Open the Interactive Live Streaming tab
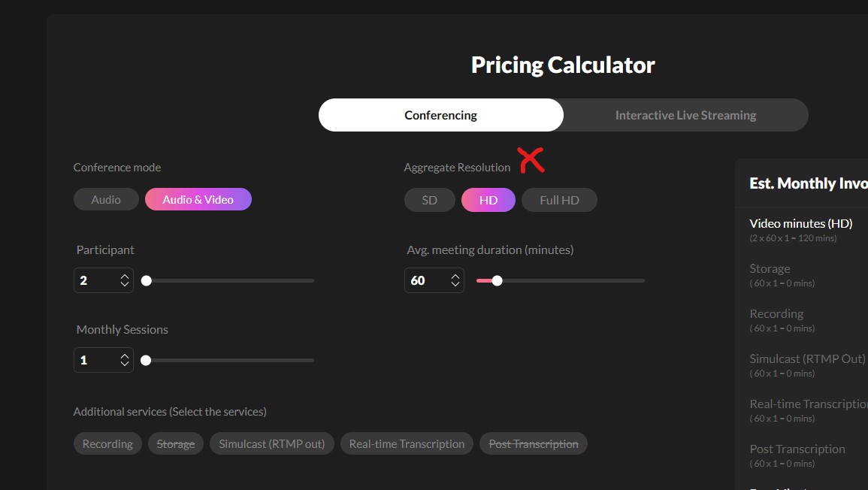This screenshot has height=490, width=868. point(685,115)
